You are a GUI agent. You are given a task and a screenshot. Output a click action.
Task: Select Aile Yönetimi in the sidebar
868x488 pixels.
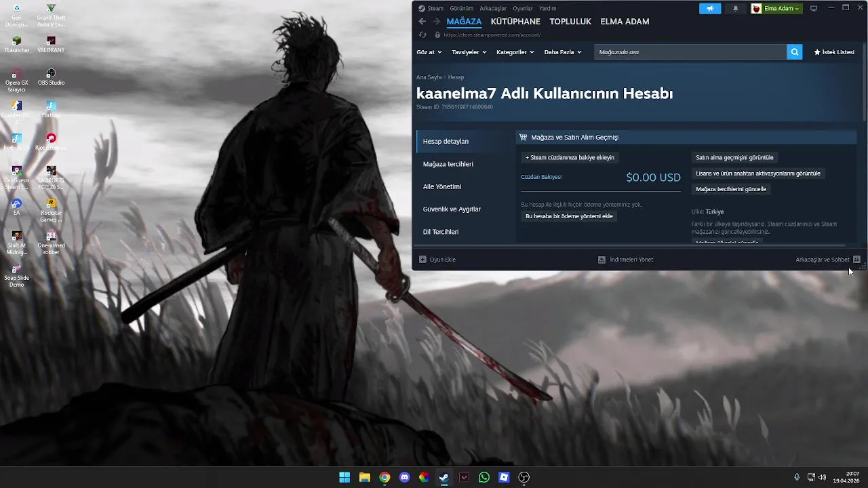point(442,186)
